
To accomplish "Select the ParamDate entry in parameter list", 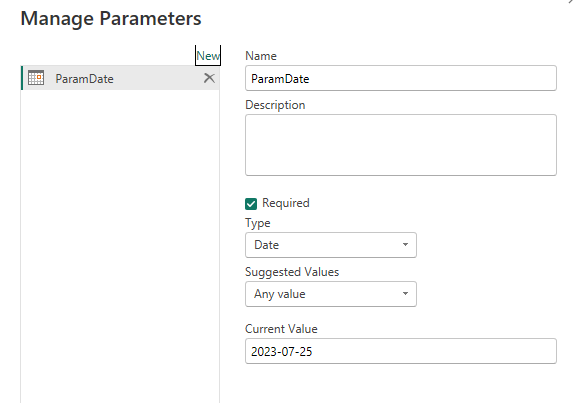I will (x=121, y=78).
